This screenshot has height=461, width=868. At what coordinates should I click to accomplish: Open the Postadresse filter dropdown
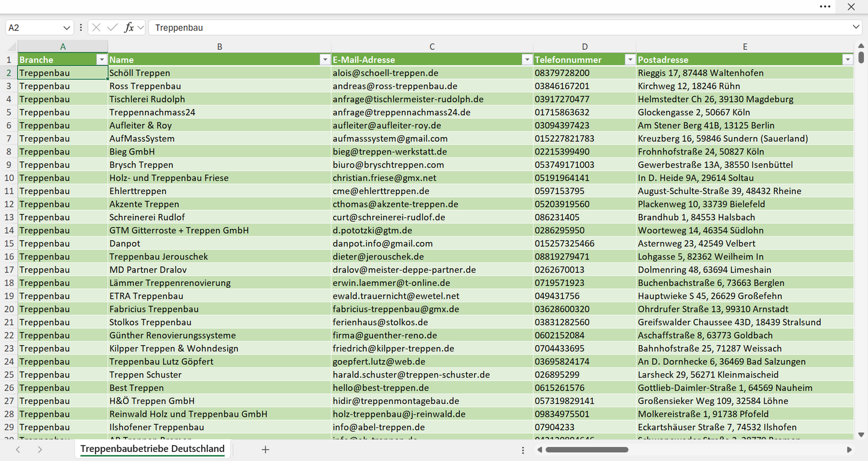(x=848, y=60)
